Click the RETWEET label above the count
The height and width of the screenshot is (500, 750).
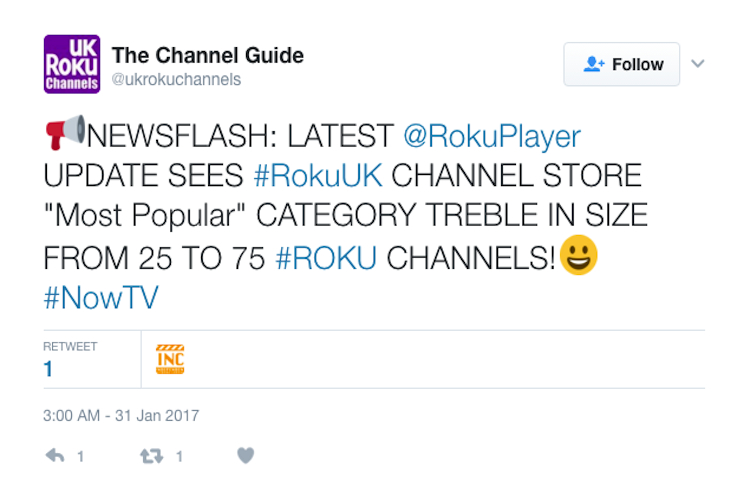[x=70, y=346]
